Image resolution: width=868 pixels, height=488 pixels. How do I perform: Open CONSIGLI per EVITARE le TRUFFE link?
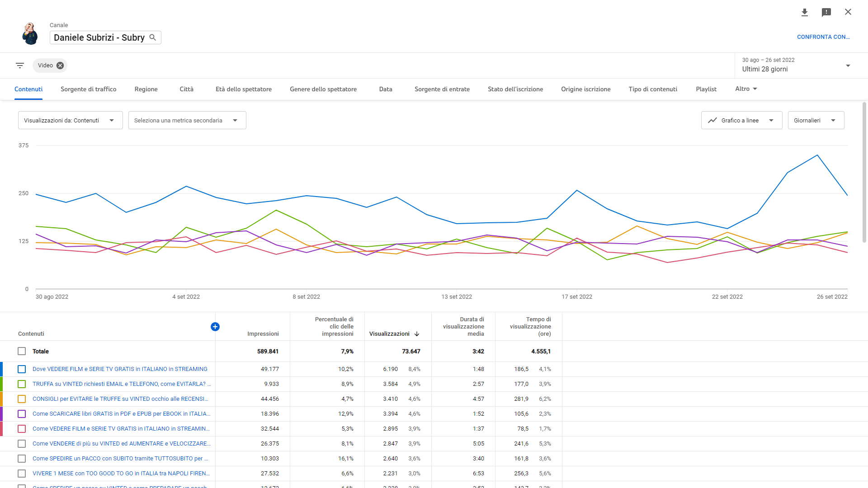click(x=120, y=399)
